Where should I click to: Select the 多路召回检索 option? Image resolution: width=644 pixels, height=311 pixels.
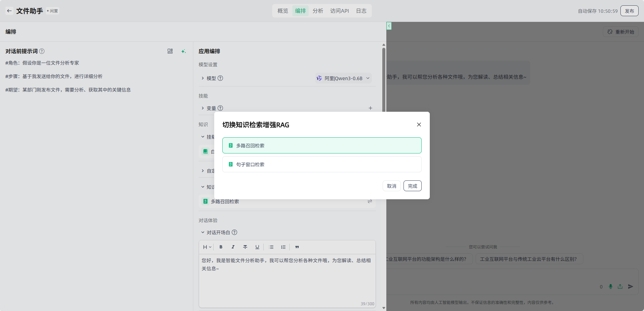[322, 145]
